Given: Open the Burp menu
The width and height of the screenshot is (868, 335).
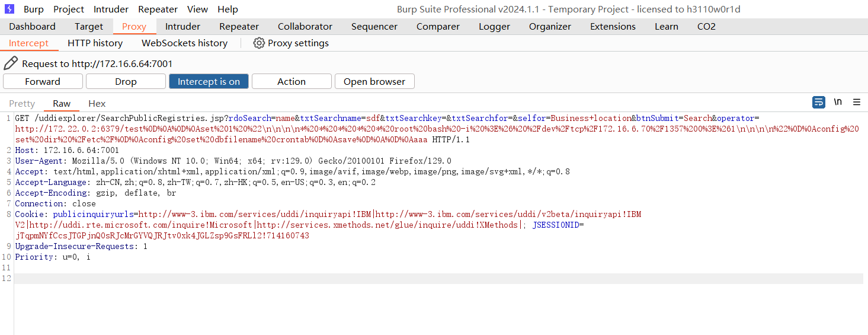Looking at the screenshot, I should tap(34, 9).
